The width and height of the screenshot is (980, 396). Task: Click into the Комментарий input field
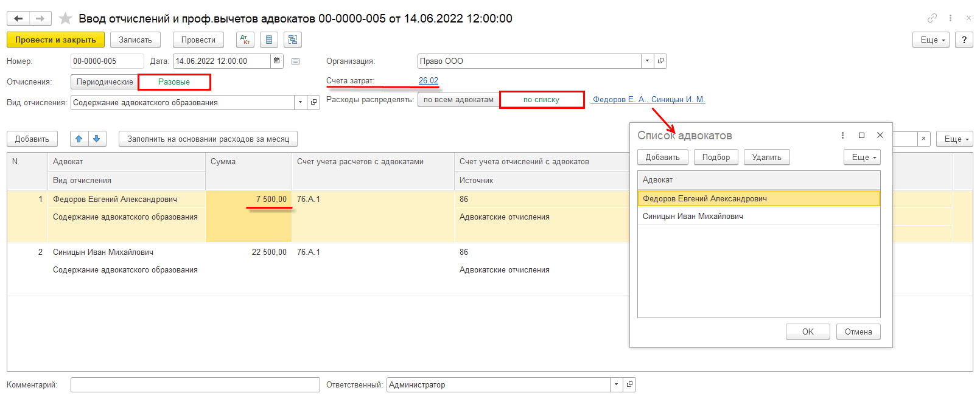[195, 384]
